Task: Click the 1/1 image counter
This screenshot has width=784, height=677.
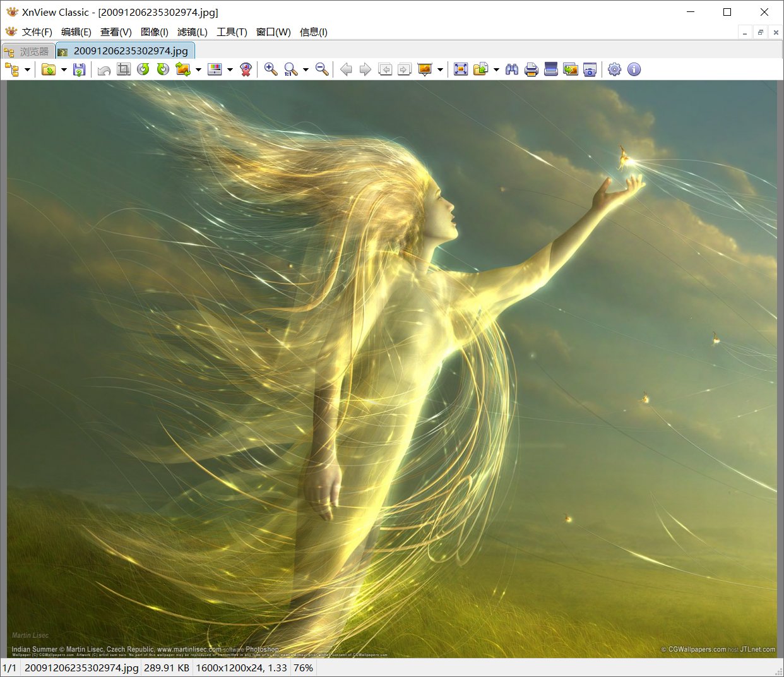Action: pos(9,668)
